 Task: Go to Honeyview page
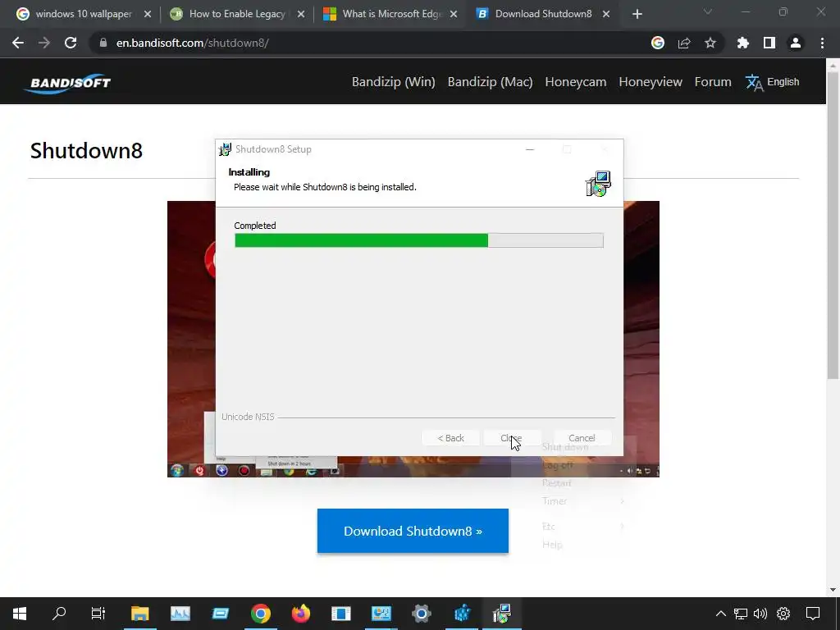tap(651, 82)
